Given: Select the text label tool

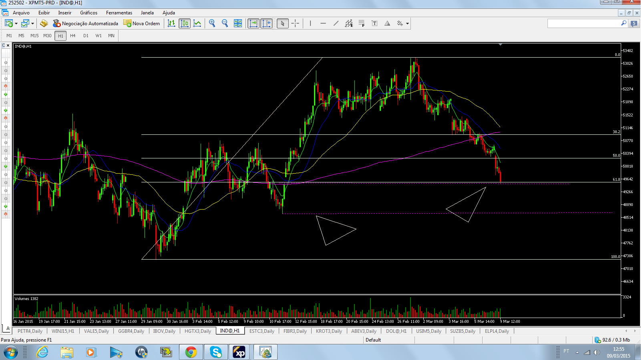Looking at the screenshot, I should pyautogui.click(x=374, y=24).
